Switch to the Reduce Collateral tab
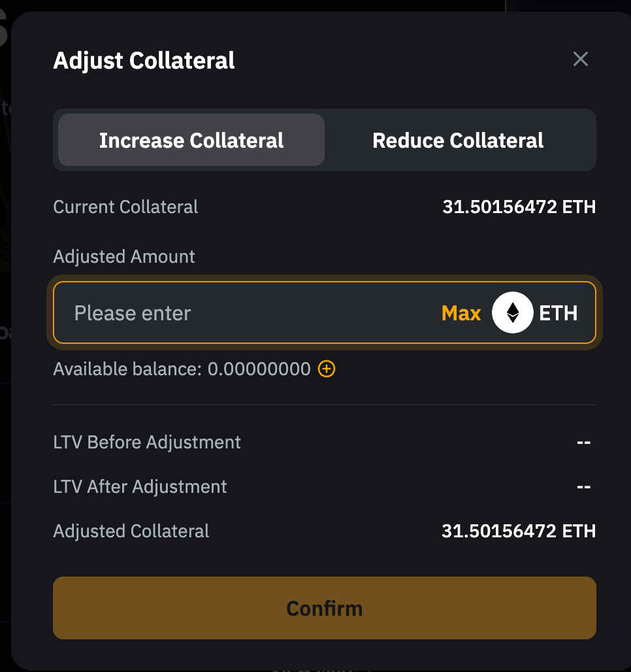The height and width of the screenshot is (672, 631). 458,141
